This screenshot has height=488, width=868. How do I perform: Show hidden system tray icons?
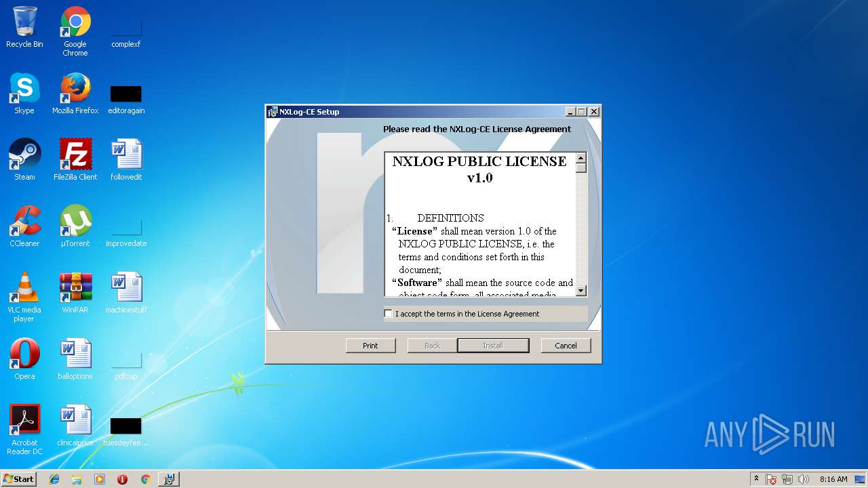pyautogui.click(x=756, y=479)
